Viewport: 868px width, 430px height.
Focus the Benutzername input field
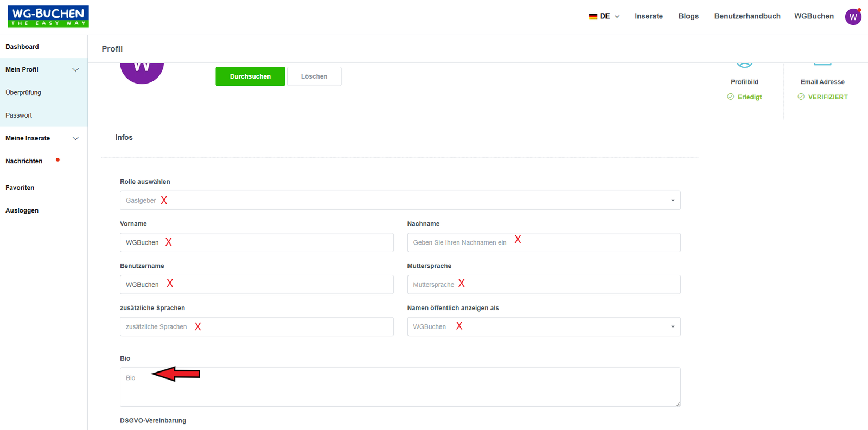257,285
